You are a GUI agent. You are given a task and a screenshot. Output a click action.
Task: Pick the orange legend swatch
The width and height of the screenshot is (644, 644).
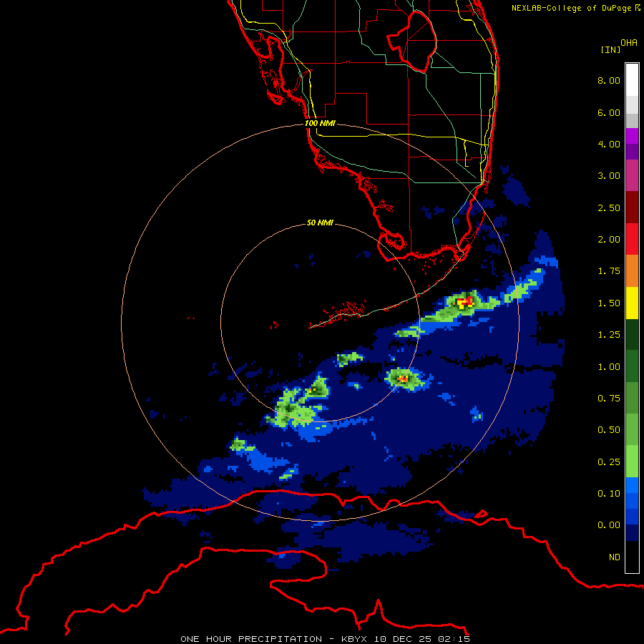pyautogui.click(x=632, y=271)
